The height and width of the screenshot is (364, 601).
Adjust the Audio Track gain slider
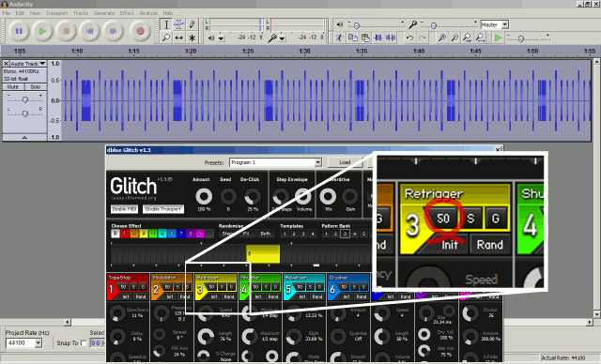tap(25, 99)
